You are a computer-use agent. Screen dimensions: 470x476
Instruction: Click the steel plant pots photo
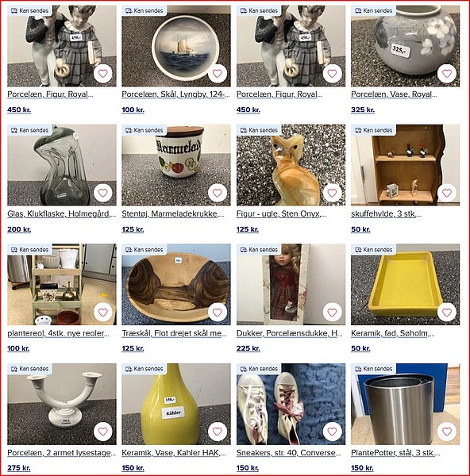coord(405,404)
